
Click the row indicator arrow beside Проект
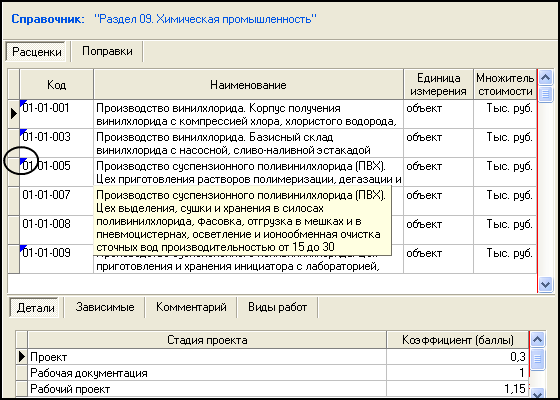[x=22, y=356]
